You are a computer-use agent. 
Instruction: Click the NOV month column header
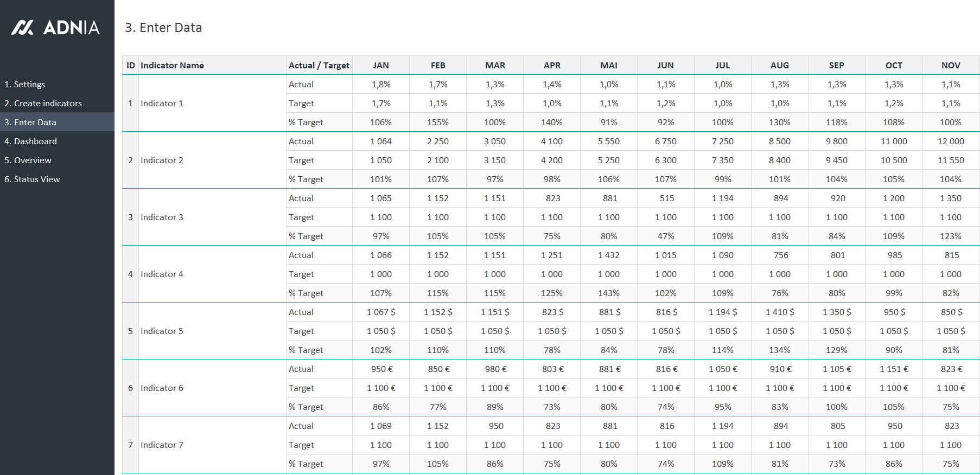[951, 66]
